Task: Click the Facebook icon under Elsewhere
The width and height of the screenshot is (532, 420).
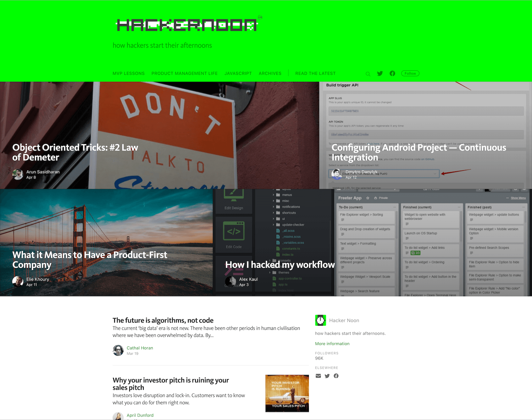Action: tap(336, 376)
